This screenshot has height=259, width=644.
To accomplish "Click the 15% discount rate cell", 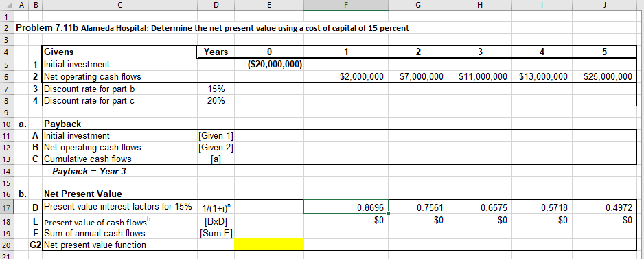I will pos(216,89).
